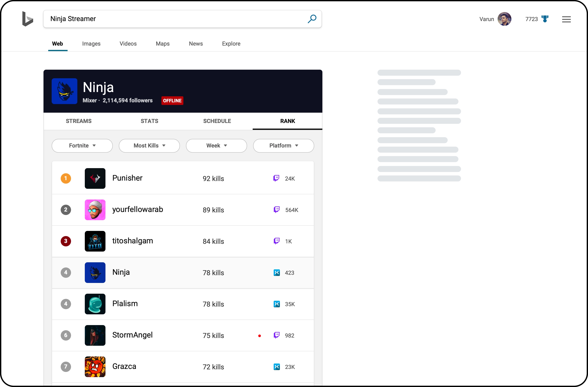Click the rank 7 badge
Image resolution: width=588 pixels, height=387 pixels.
click(x=66, y=367)
